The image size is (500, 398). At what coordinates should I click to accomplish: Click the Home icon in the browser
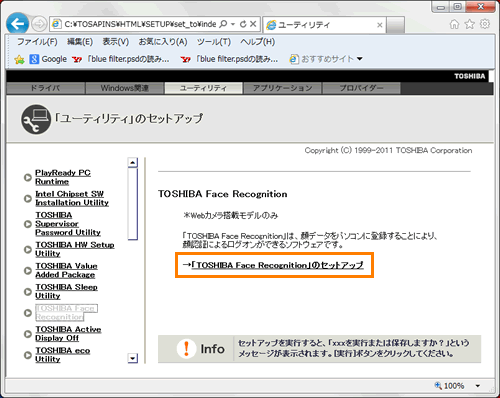point(454,24)
